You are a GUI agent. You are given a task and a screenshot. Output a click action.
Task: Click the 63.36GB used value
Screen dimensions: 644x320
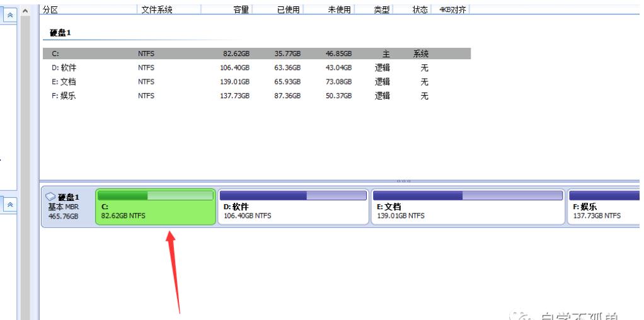pyautogui.click(x=287, y=68)
